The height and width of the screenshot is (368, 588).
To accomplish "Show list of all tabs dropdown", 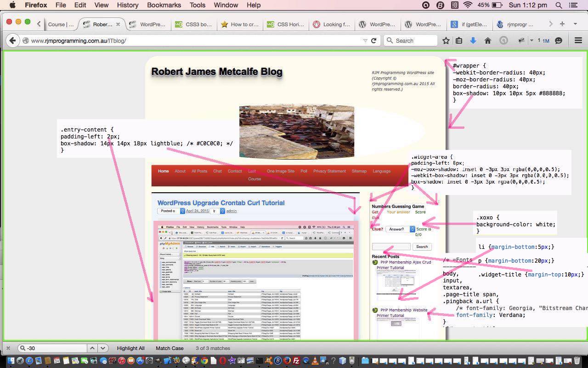I will click(575, 24).
